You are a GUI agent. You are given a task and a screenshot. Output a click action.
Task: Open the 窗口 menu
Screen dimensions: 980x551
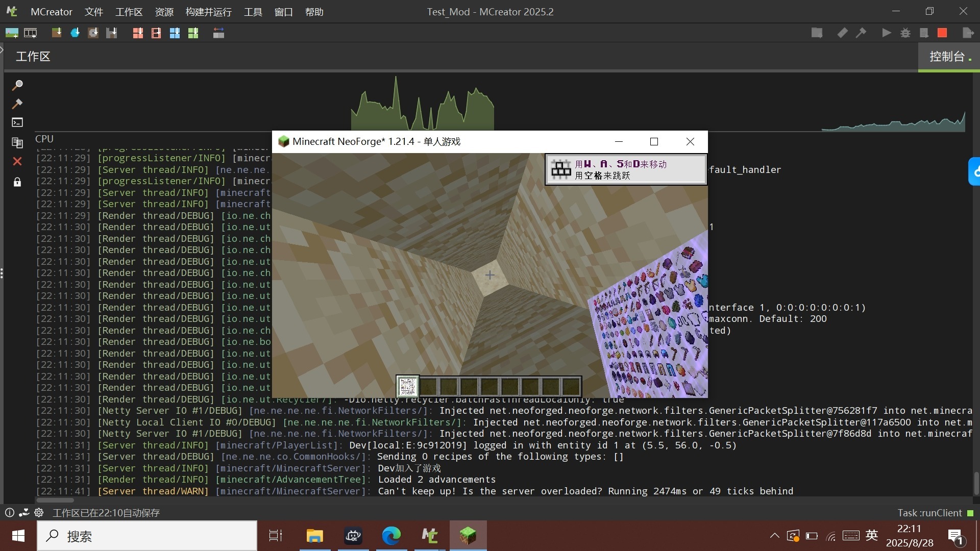coord(284,12)
